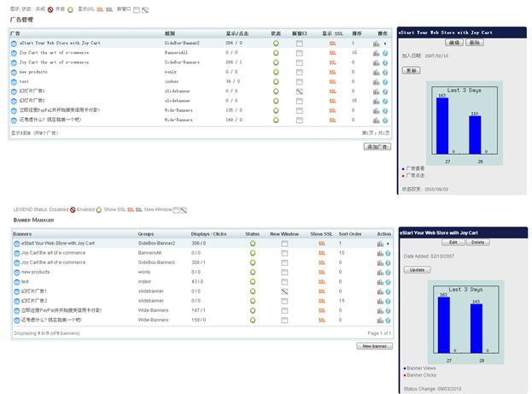Click info icon for English BannersAll row
The image size is (532, 394).
click(x=388, y=253)
